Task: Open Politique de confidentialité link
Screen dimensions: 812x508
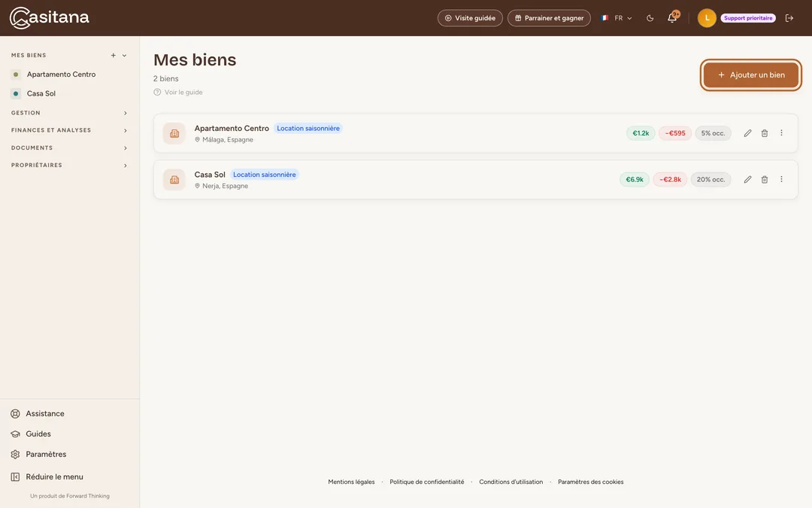Action: (x=427, y=482)
